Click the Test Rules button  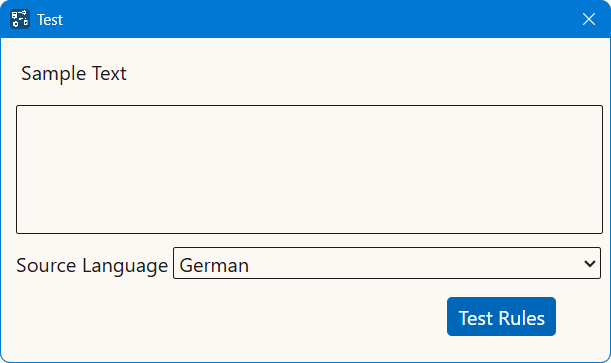(501, 317)
